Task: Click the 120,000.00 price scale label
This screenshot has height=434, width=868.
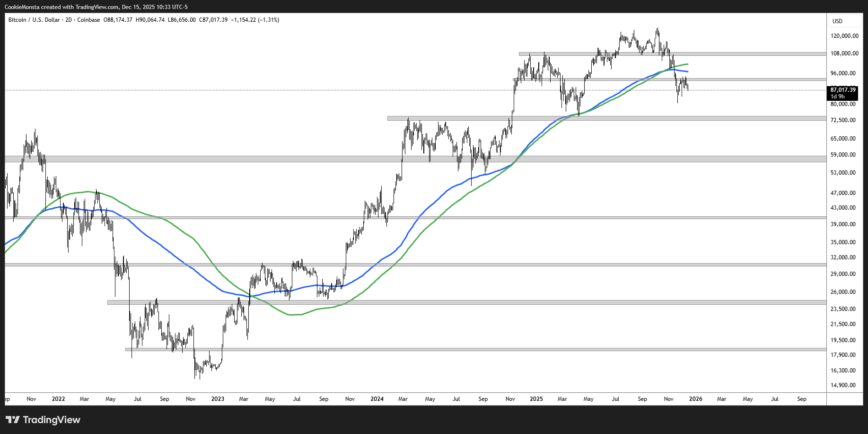Action: (844, 36)
